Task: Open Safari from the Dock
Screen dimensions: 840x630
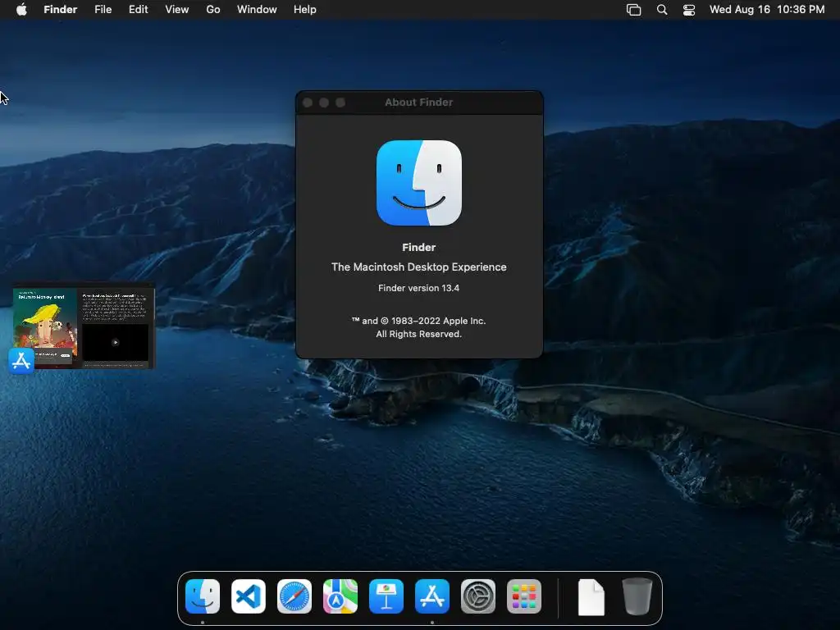Action: (294, 596)
